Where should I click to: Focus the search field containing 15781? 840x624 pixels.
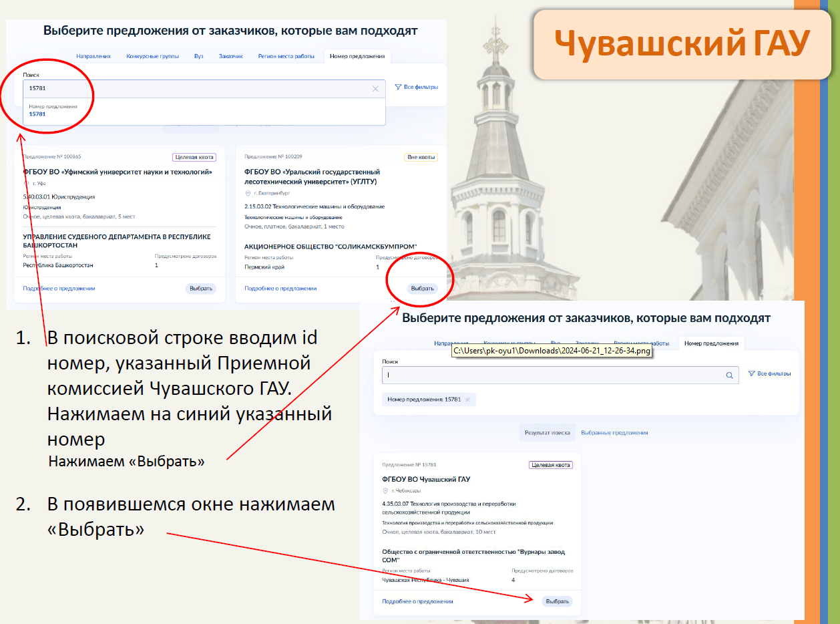pyautogui.click(x=204, y=88)
